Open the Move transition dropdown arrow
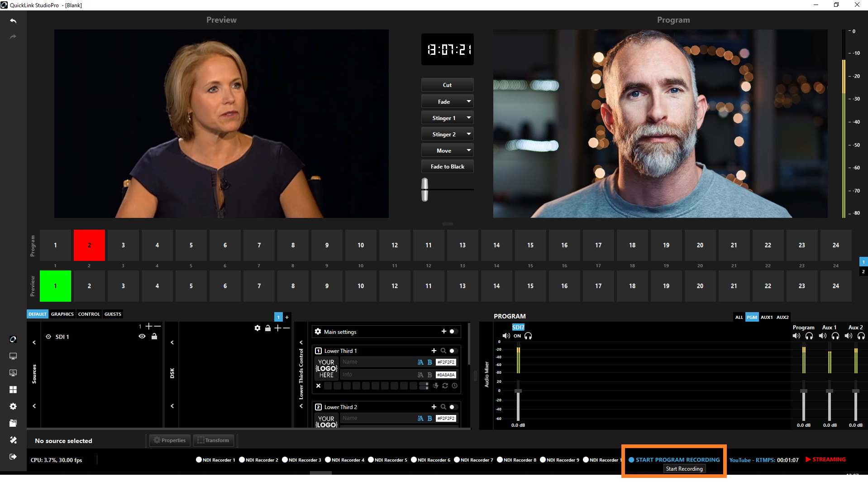The width and height of the screenshot is (868, 482). 468,150
